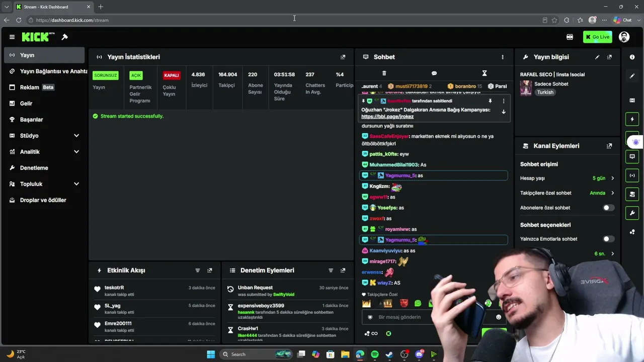Edit Yayın bilgisi with pencil icon

(597, 57)
